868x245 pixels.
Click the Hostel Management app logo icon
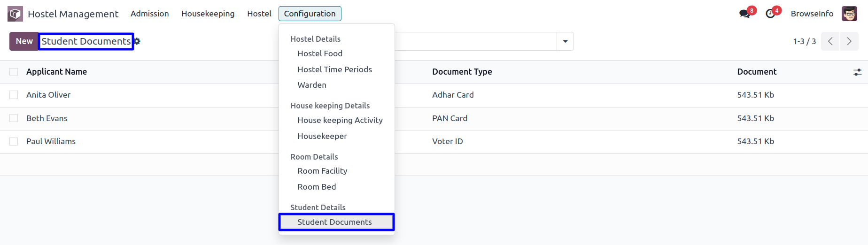(15, 14)
